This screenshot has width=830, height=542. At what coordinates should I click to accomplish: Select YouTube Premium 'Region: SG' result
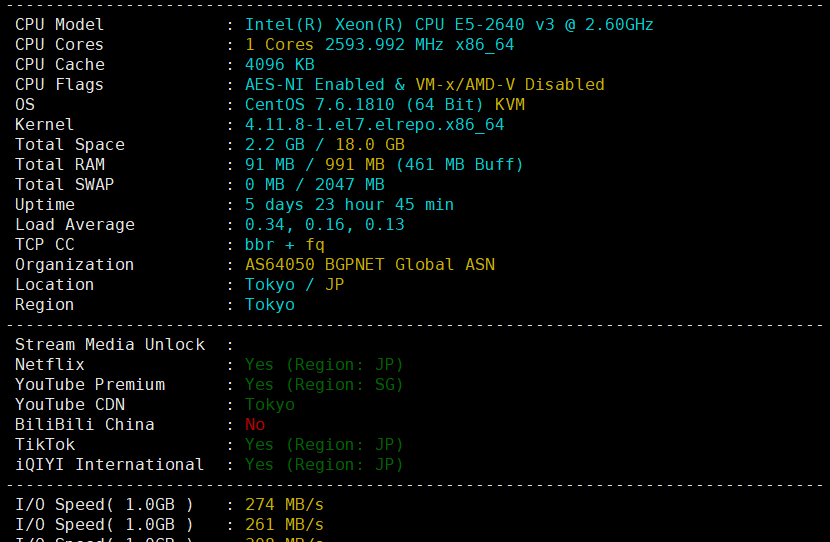(345, 385)
